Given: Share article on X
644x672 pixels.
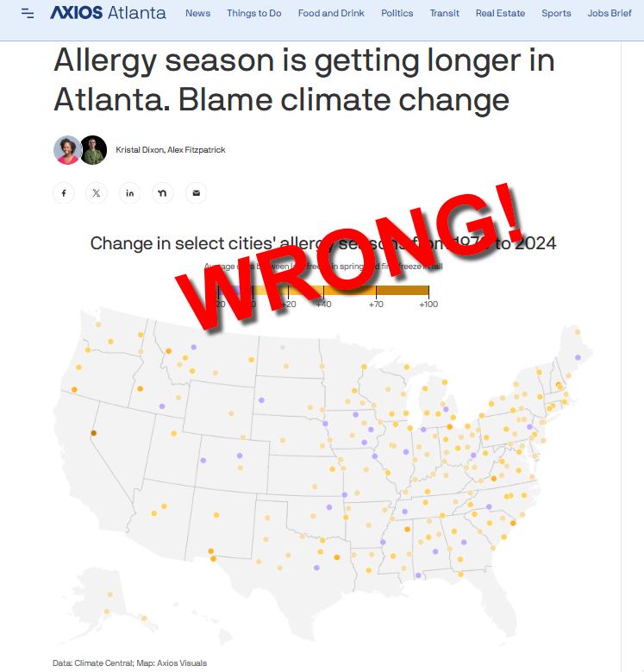Looking at the screenshot, I should click(x=97, y=193).
